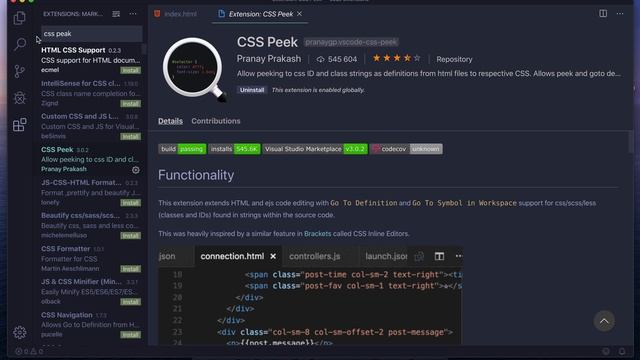Open the Repository link

tap(454, 59)
